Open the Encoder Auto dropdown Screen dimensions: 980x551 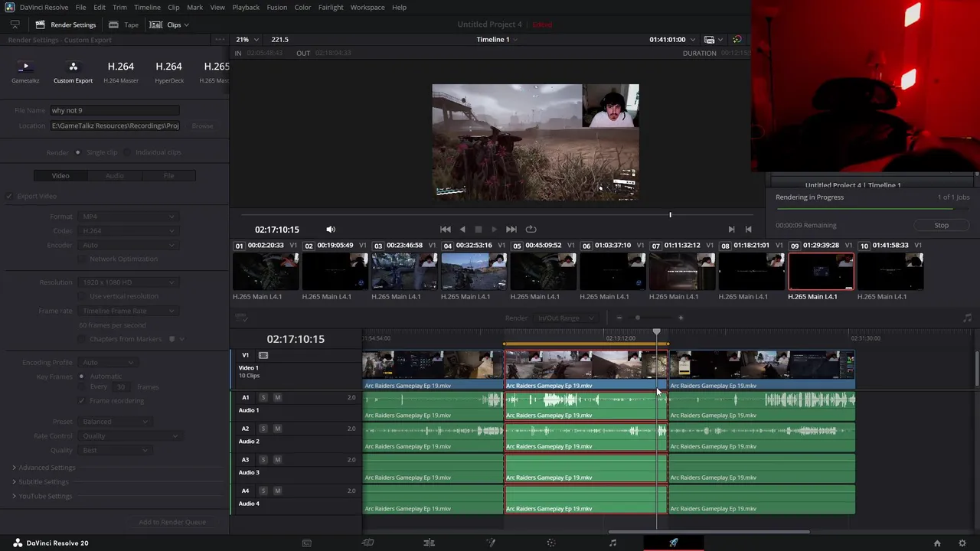tap(128, 245)
